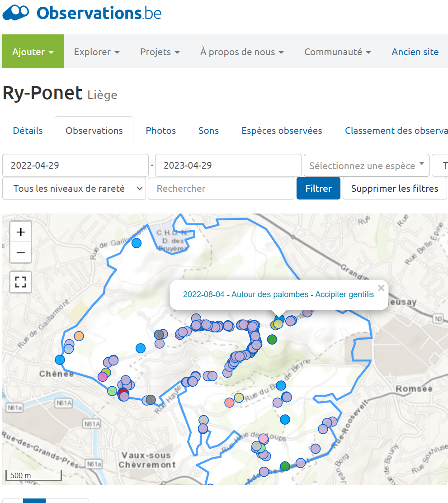
Task: Click the start date field 2022-04-29
Action: [75, 166]
